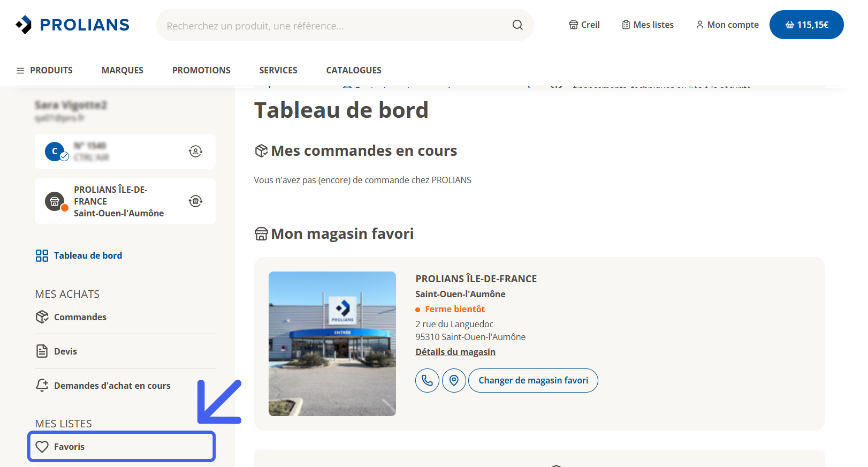The height and width of the screenshot is (467, 868).
Task: Click the Mon magasin favori heading
Action: (x=342, y=234)
